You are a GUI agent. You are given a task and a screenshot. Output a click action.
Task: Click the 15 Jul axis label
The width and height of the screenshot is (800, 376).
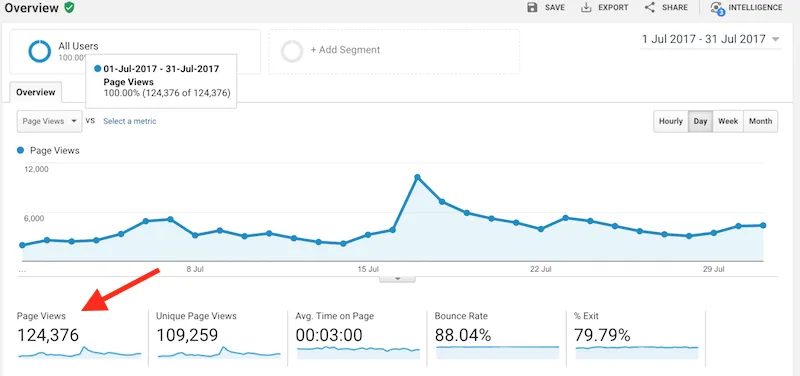point(368,268)
